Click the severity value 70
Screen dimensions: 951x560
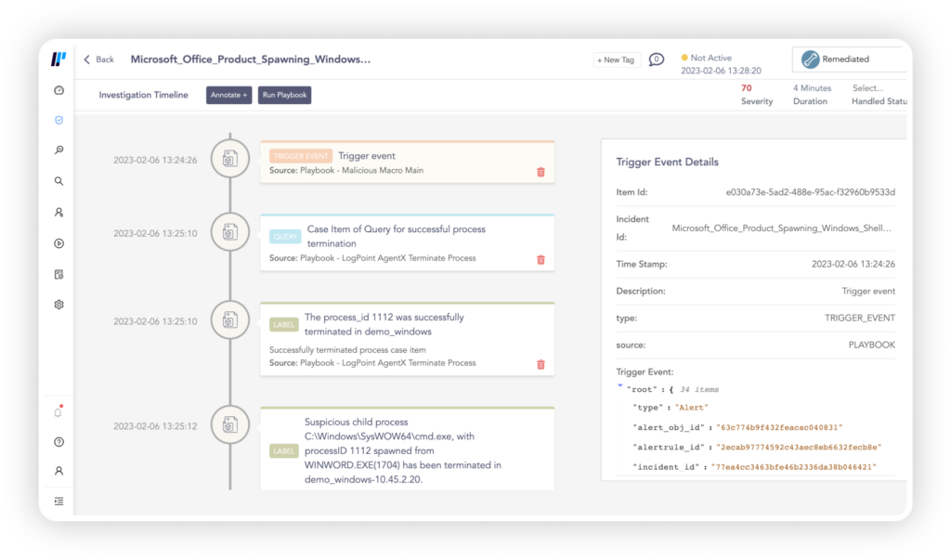747,88
